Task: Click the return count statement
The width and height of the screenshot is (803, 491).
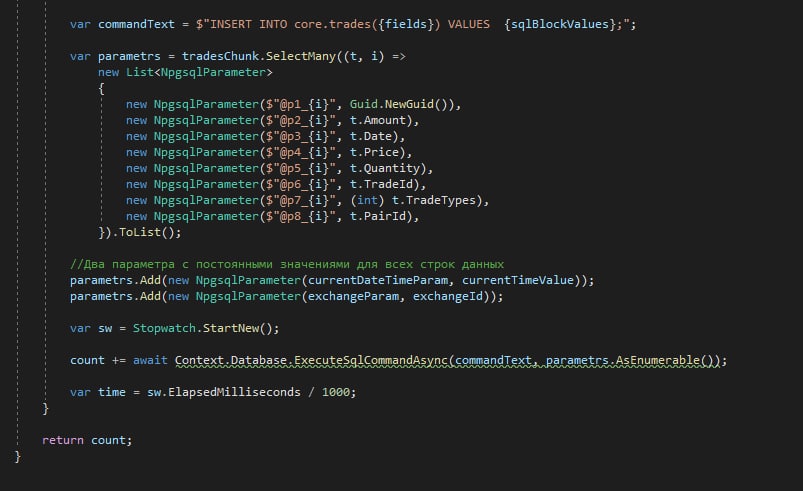Action: coord(87,440)
